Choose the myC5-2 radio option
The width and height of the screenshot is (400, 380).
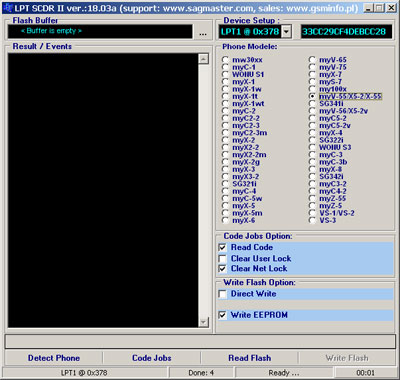(312, 118)
